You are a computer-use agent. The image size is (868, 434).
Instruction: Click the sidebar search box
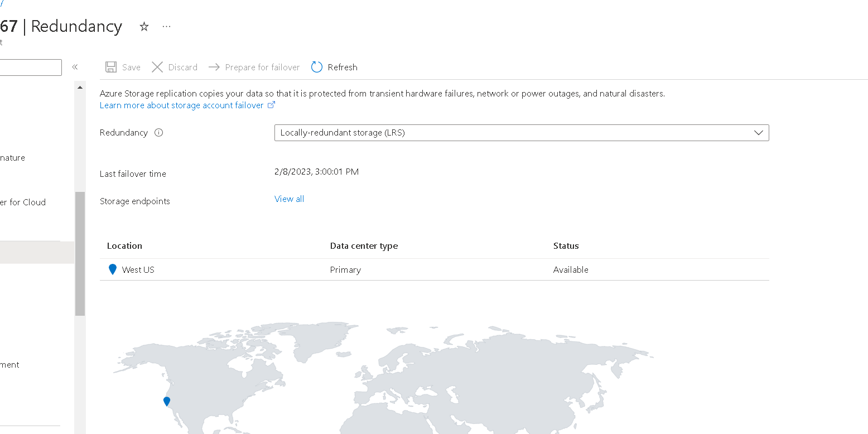click(31, 67)
